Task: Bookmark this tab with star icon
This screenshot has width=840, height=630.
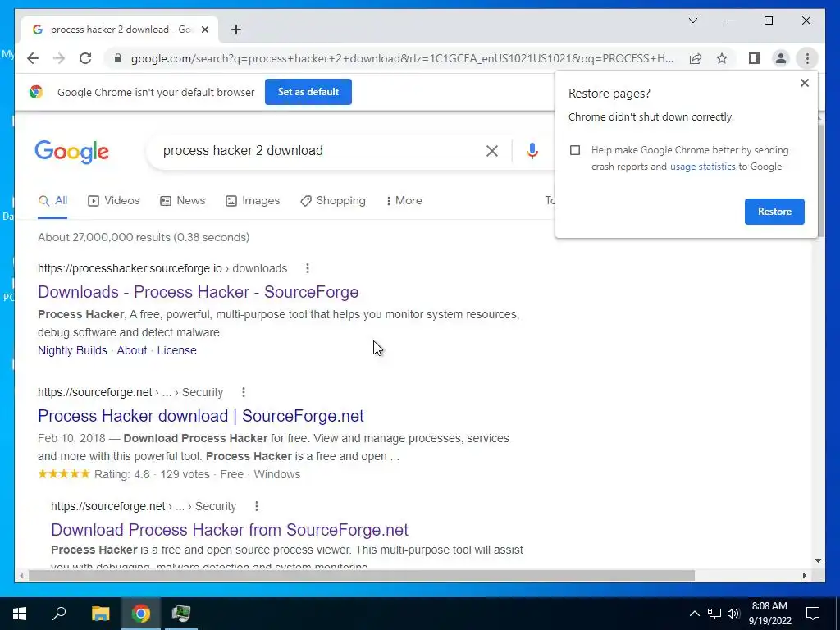Action: point(722,58)
